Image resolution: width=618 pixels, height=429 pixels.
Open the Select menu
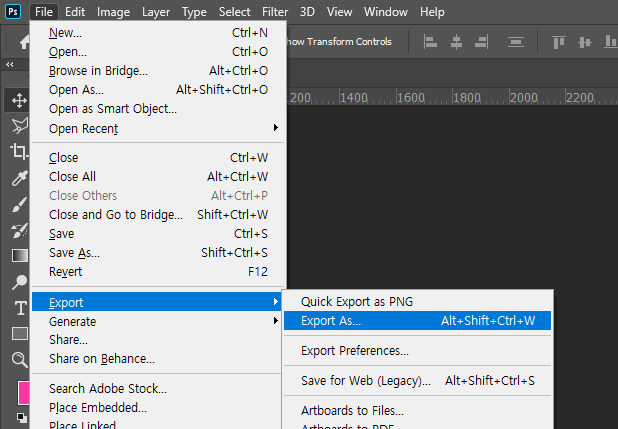235,12
